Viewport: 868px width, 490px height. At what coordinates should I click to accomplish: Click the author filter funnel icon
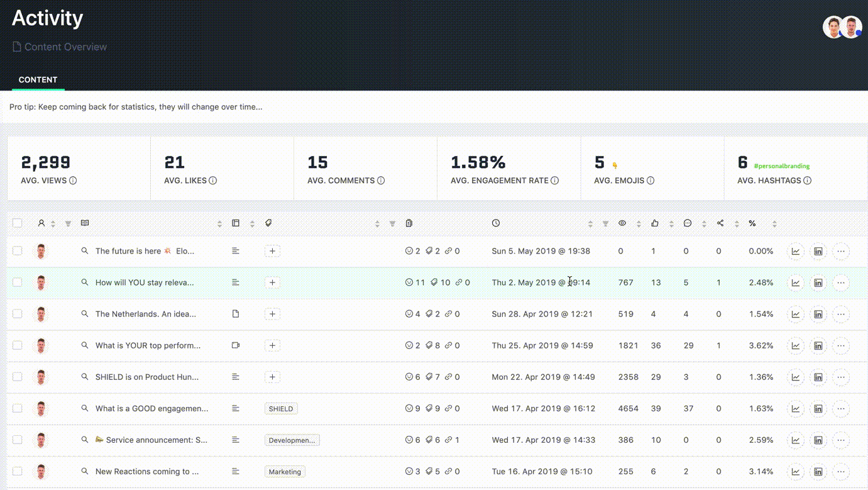[69, 224]
